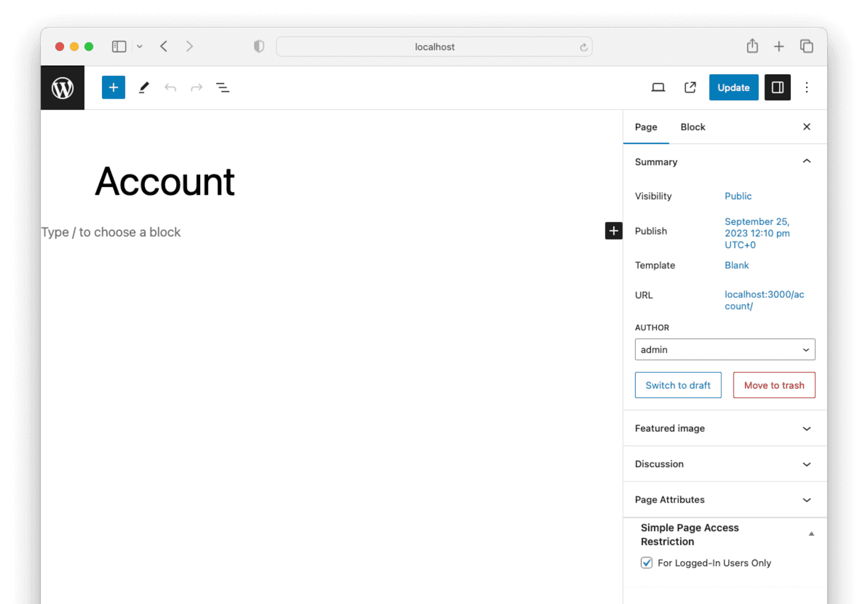Expand the Featured image section
Screen dimensions: 868x604
[x=725, y=428]
